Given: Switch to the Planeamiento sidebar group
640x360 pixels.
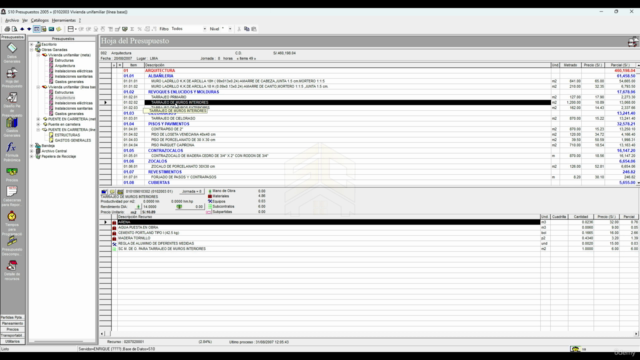Looking at the screenshot, I should [x=12, y=323].
